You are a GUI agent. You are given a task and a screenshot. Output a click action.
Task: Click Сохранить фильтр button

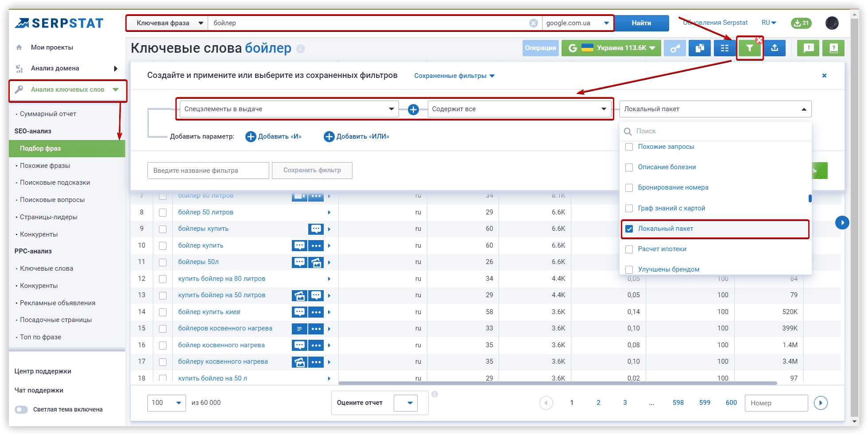312,171
